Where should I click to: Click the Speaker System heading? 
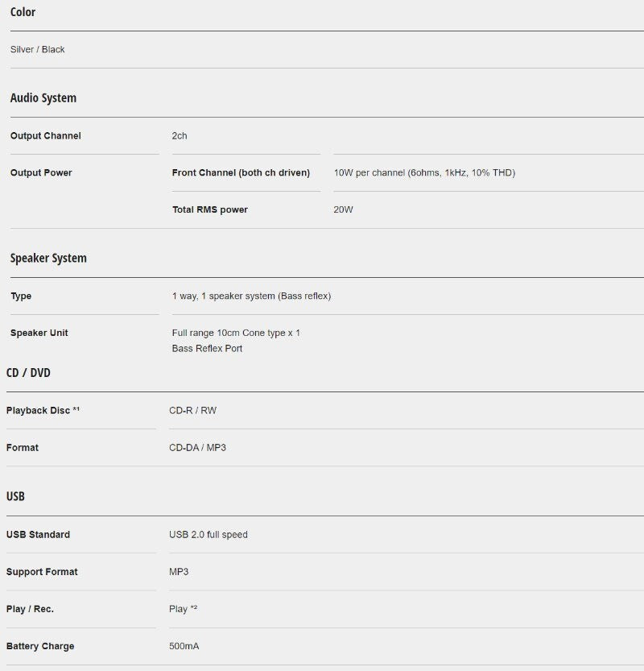point(48,258)
